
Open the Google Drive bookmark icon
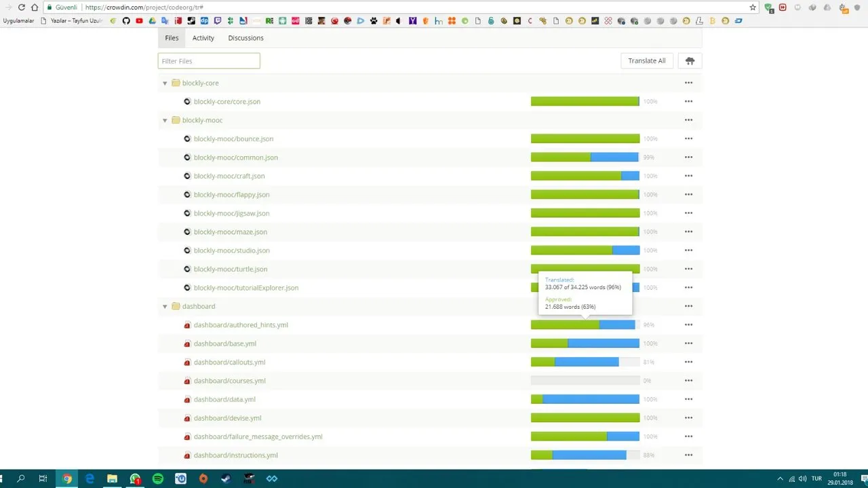[x=153, y=21]
